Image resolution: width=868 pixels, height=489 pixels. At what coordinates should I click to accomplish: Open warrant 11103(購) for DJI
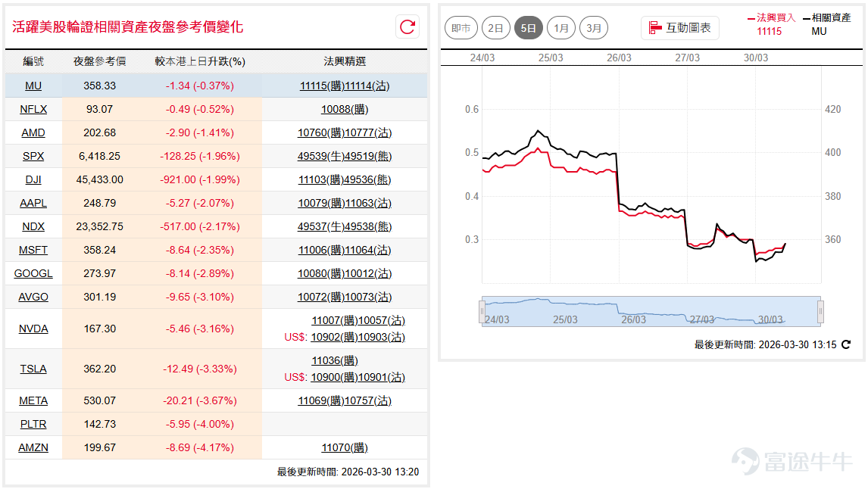click(322, 180)
